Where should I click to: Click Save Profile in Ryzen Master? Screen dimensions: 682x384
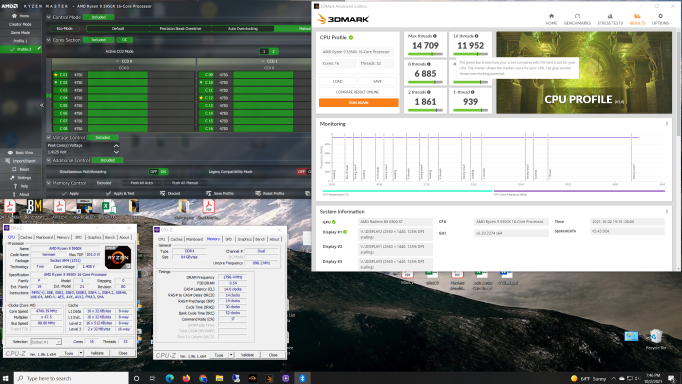coord(220,194)
